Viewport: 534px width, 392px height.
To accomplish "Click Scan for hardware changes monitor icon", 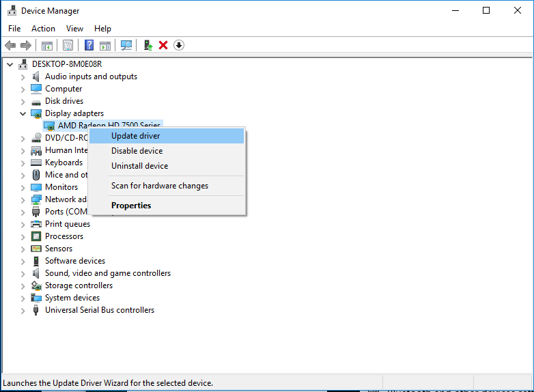I will tap(126, 45).
